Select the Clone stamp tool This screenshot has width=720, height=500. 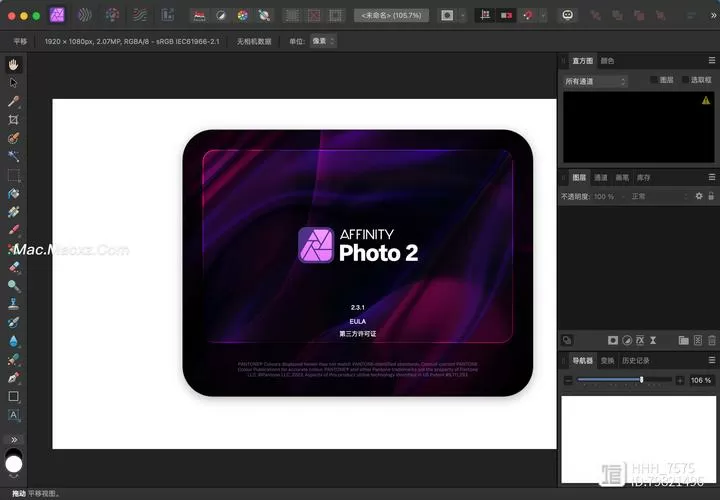[13, 304]
